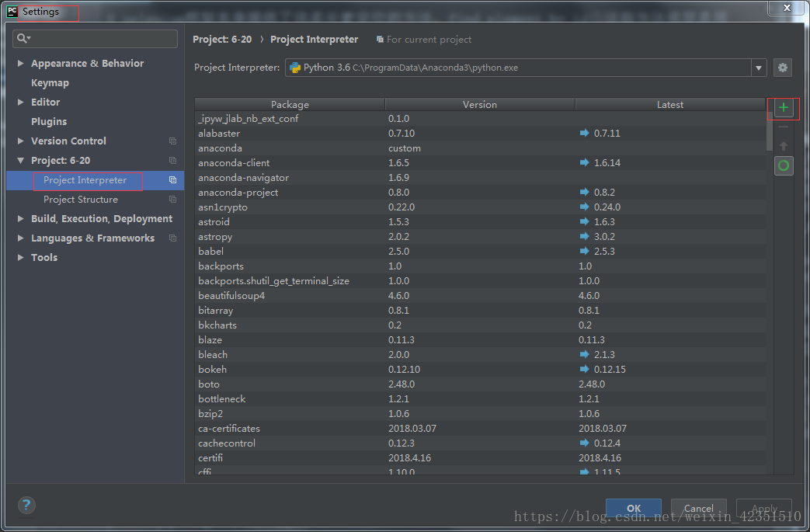Collapse the Project: 6-20 section
This screenshot has height=532, width=810.
[x=21, y=161]
